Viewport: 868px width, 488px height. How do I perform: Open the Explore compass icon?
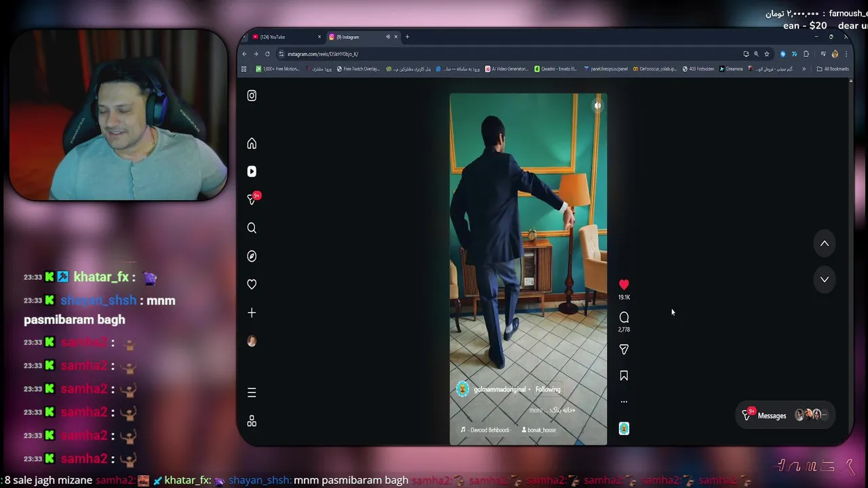click(x=252, y=256)
